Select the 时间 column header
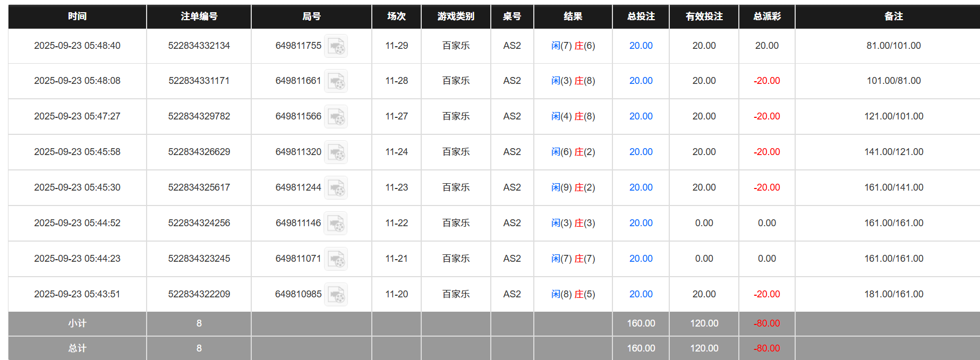 point(76,16)
